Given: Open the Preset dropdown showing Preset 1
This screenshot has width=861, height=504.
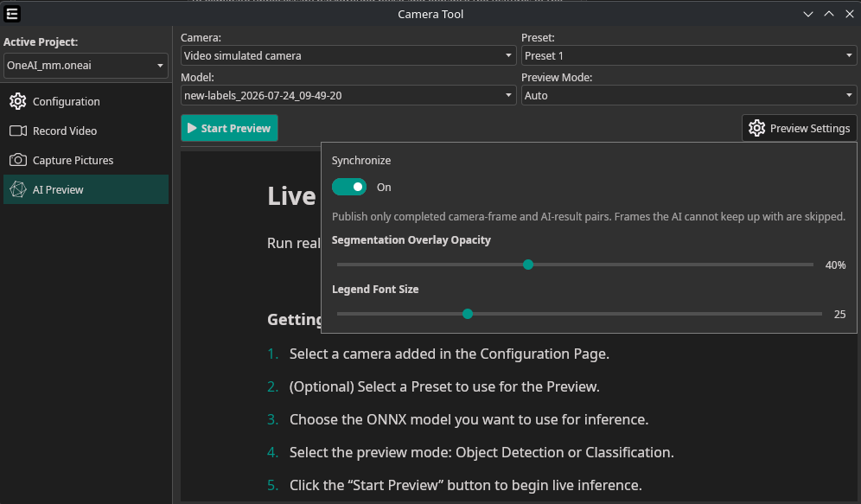Looking at the screenshot, I should point(689,55).
